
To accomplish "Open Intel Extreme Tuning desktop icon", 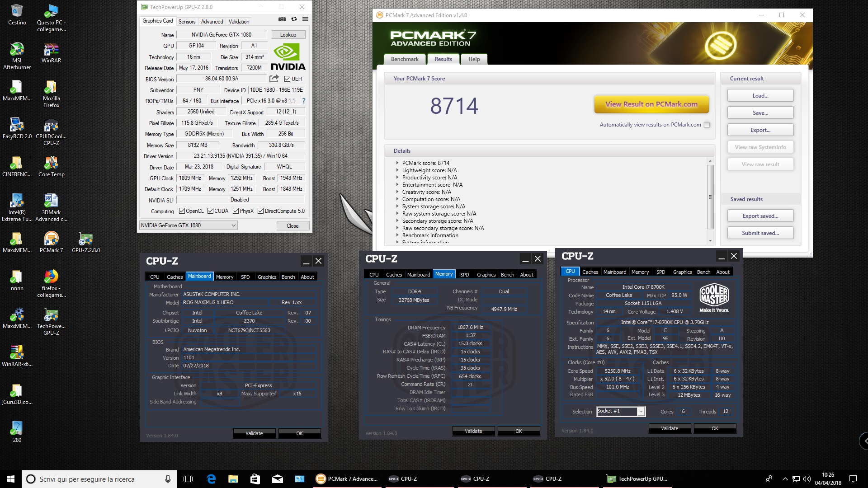I will (x=17, y=208).
